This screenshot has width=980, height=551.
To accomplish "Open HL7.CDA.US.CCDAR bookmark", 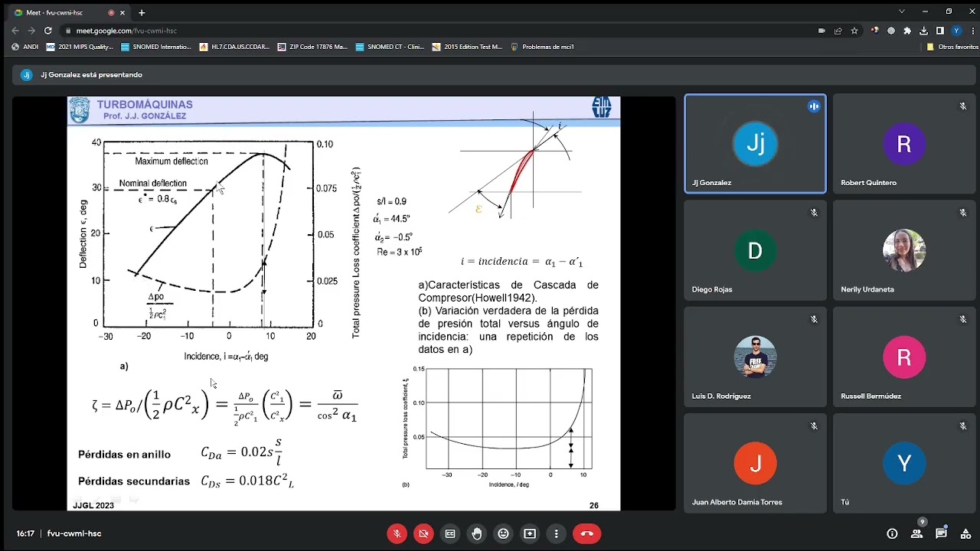I will click(235, 47).
